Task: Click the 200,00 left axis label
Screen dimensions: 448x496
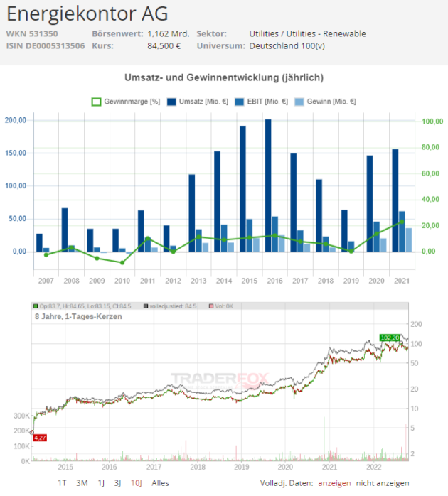Action: pos(16,120)
